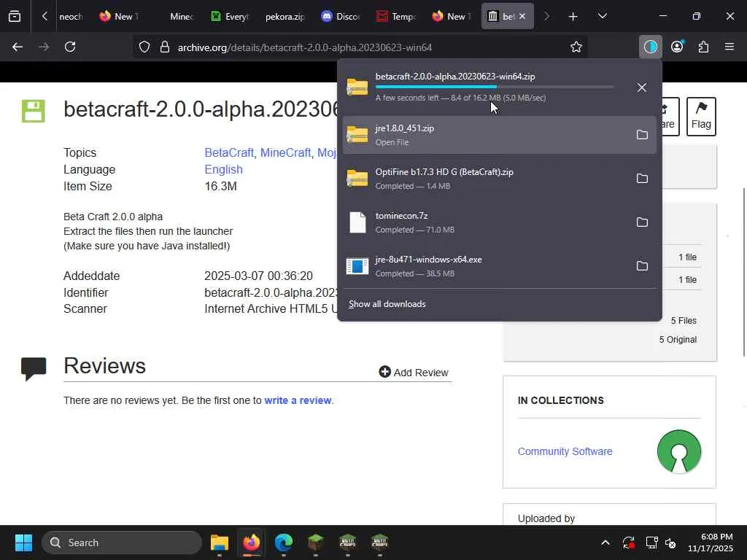Click the page vertical scrollbar
Viewport: 747px width, 560px height.
[x=743, y=271]
